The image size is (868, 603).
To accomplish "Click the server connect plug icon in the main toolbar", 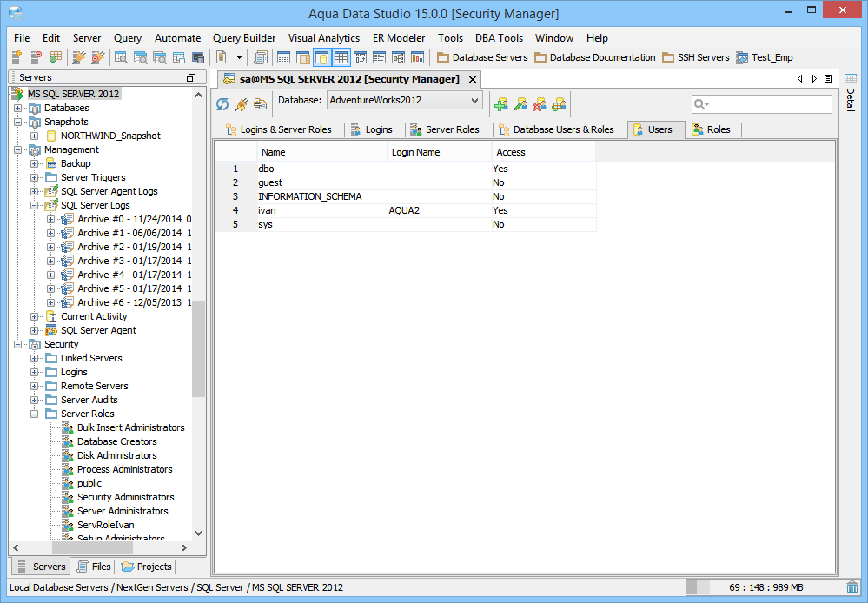I will pyautogui.click(x=79, y=57).
